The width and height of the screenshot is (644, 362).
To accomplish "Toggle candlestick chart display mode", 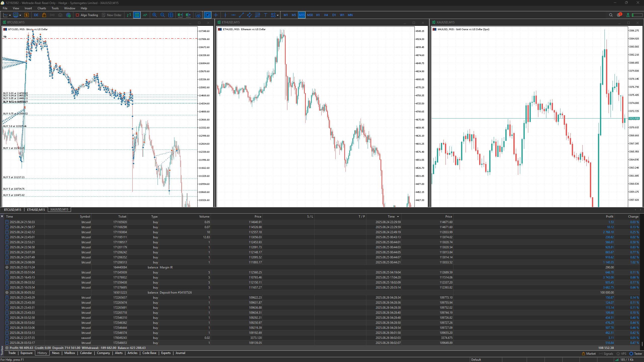I will (137, 15).
